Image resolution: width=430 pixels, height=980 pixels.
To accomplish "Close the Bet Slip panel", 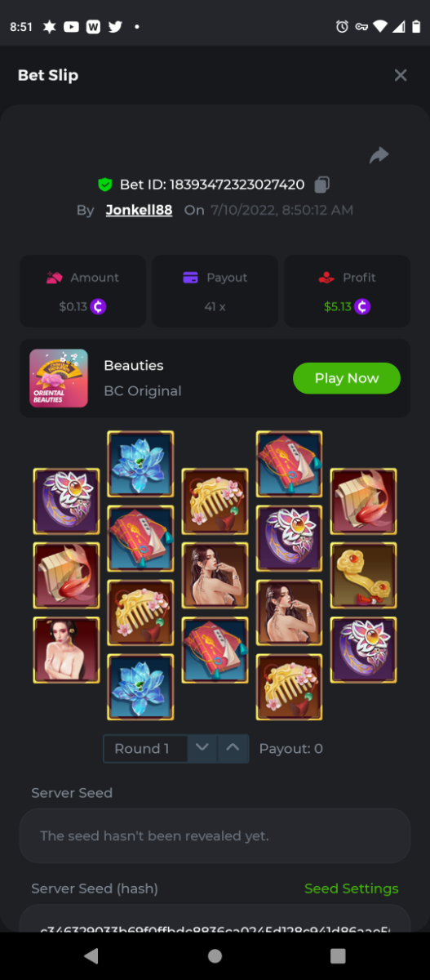I will tap(401, 75).
